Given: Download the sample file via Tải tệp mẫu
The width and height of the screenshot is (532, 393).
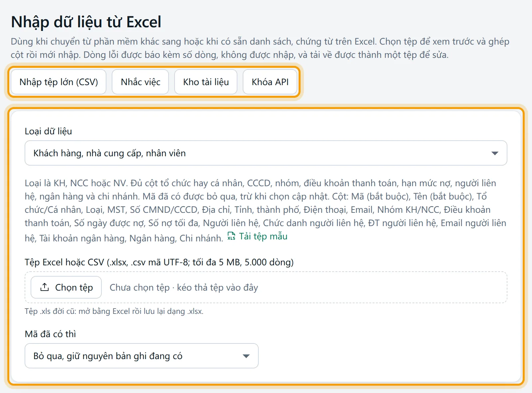Looking at the screenshot, I should 257,236.
